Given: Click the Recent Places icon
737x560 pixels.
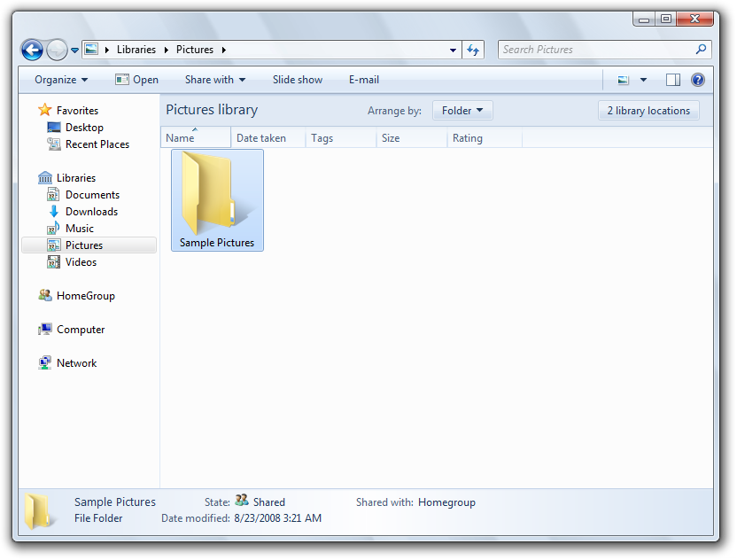Looking at the screenshot, I should point(53,144).
